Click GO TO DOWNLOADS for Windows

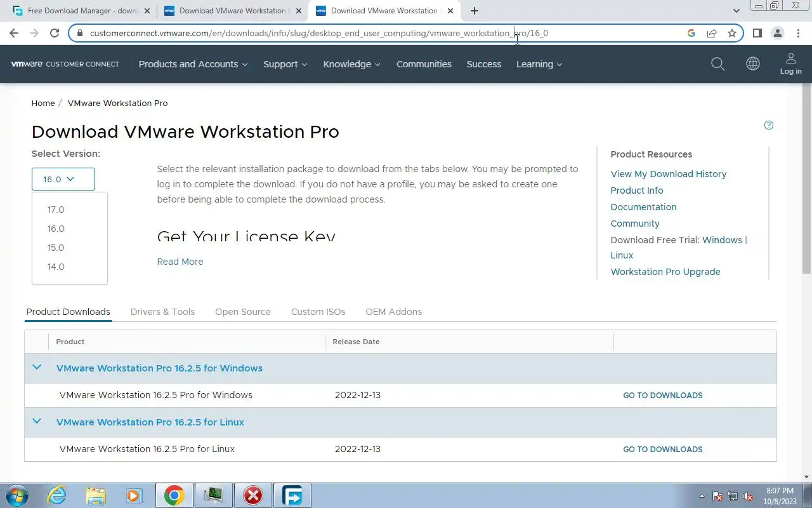point(663,395)
